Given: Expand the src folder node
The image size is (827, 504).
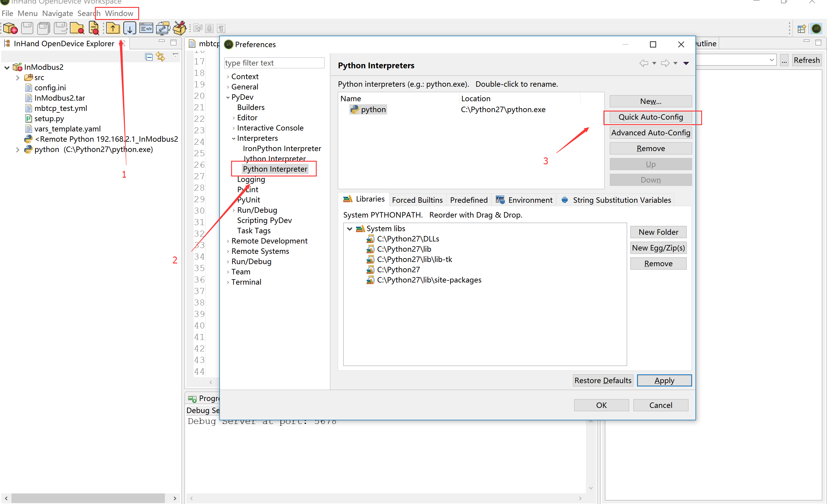Looking at the screenshot, I should tap(18, 78).
